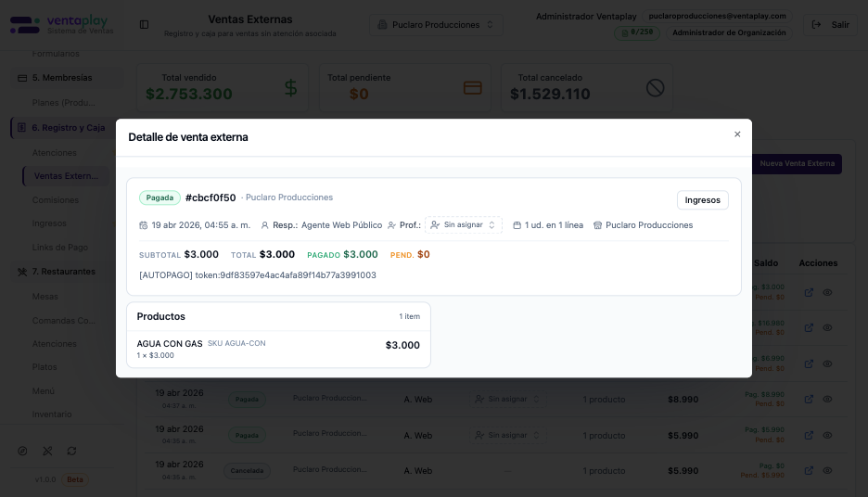Viewport: 868px width, 497px height.
Task: Open Menú in the sidebar
Action: pyautogui.click(x=44, y=390)
